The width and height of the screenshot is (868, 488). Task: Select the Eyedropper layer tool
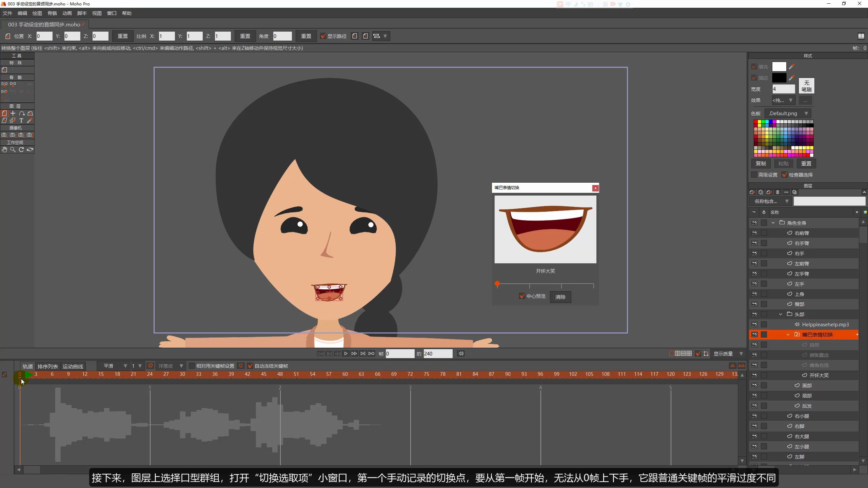[x=30, y=120]
